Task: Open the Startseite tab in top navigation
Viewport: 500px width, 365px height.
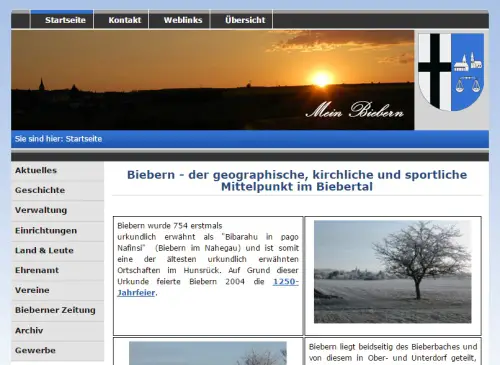Action: coord(62,20)
